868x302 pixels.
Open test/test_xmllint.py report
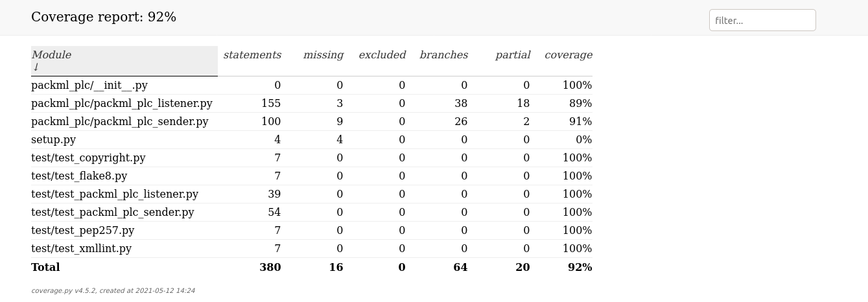81,248
